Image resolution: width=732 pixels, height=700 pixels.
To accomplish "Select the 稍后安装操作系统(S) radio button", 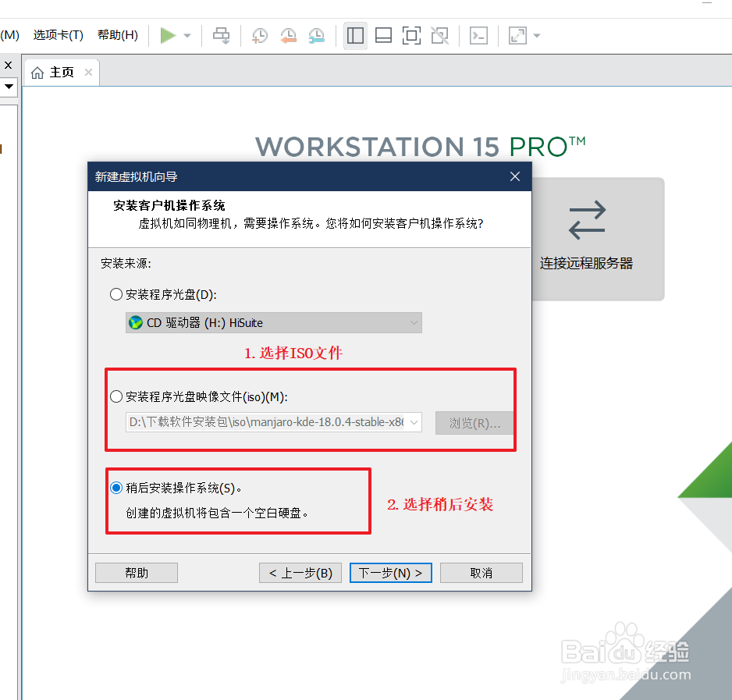I will click(x=116, y=488).
